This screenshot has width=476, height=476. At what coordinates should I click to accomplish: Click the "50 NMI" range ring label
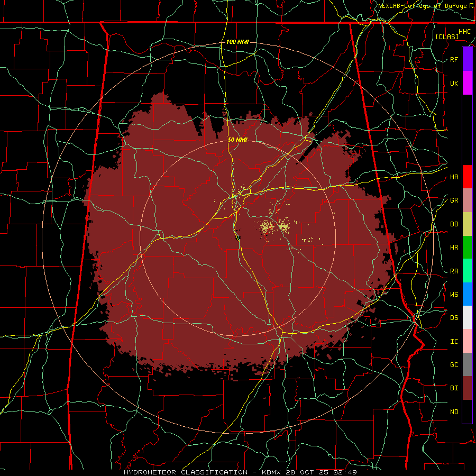coord(237,140)
